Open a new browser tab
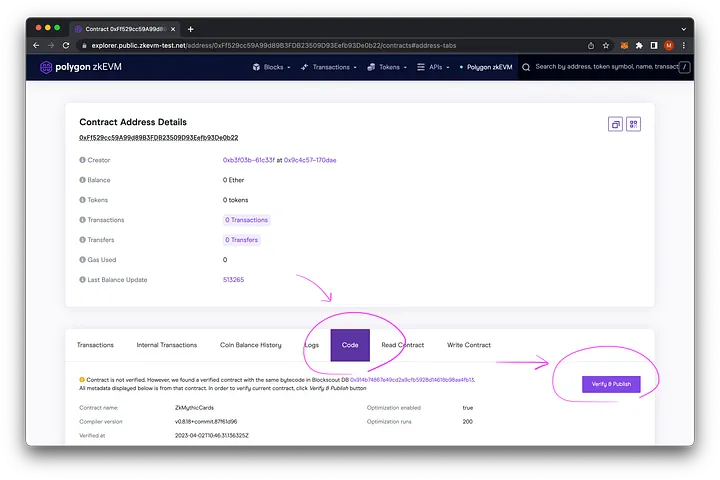Image resolution: width=720 pixels, height=480 pixels. point(191,29)
